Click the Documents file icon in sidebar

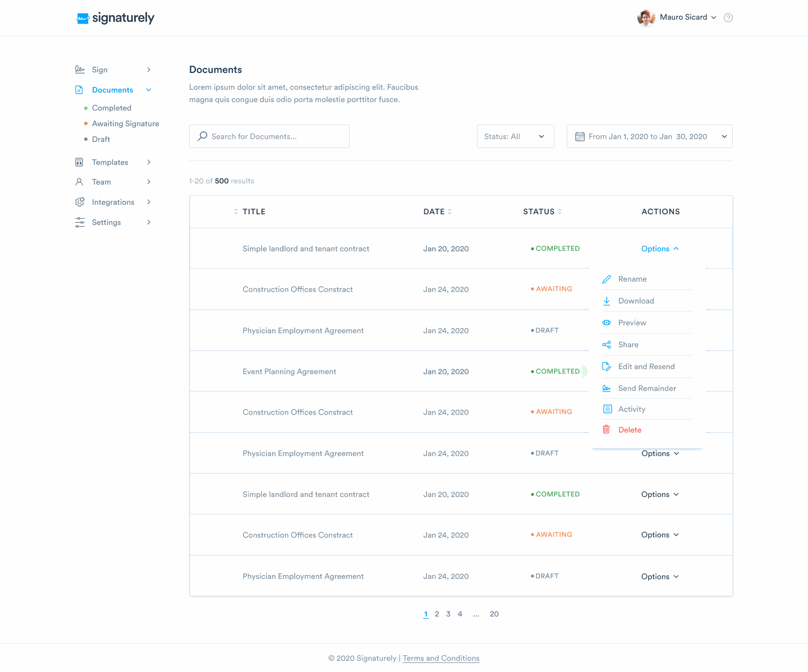click(79, 90)
